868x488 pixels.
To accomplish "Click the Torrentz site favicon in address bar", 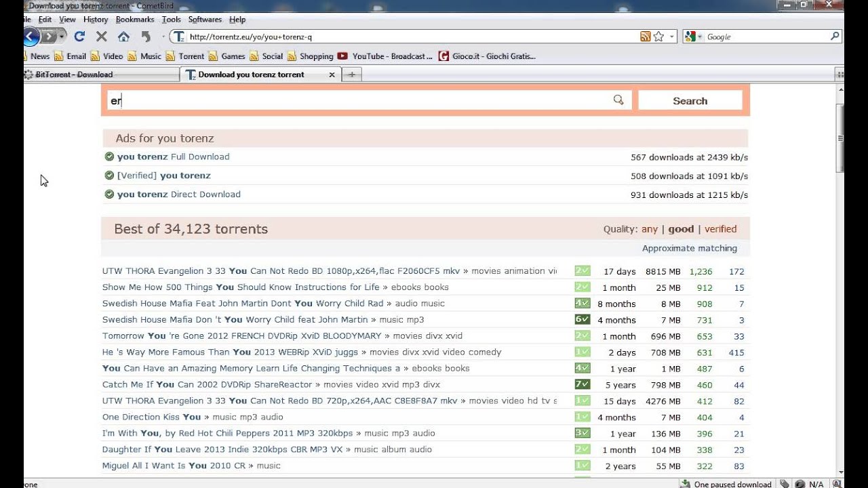I will pos(178,37).
